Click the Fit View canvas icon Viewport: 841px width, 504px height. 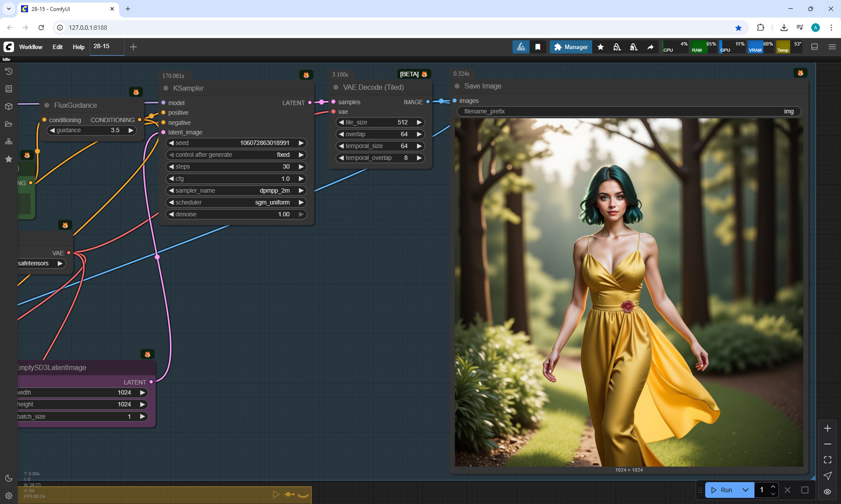[x=827, y=460]
